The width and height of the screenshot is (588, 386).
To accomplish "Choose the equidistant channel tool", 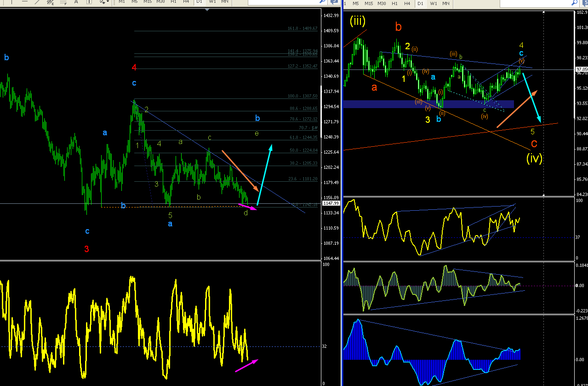I will pos(50,1).
